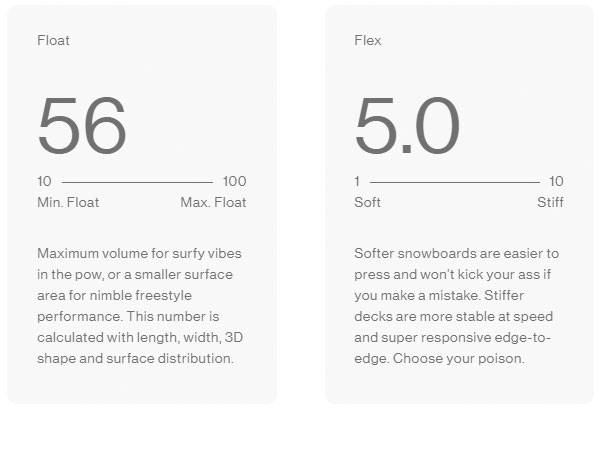Select the Max. Float label
This screenshot has width=606, height=472.
point(213,202)
